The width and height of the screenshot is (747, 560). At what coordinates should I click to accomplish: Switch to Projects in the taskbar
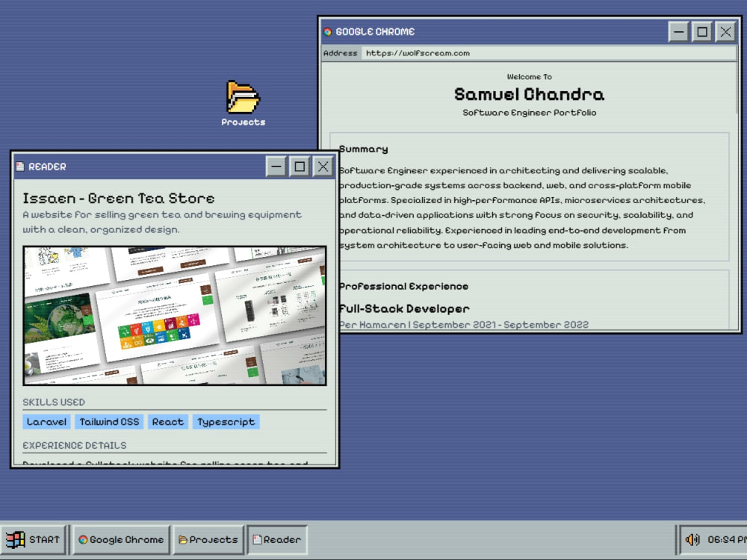coord(208,540)
